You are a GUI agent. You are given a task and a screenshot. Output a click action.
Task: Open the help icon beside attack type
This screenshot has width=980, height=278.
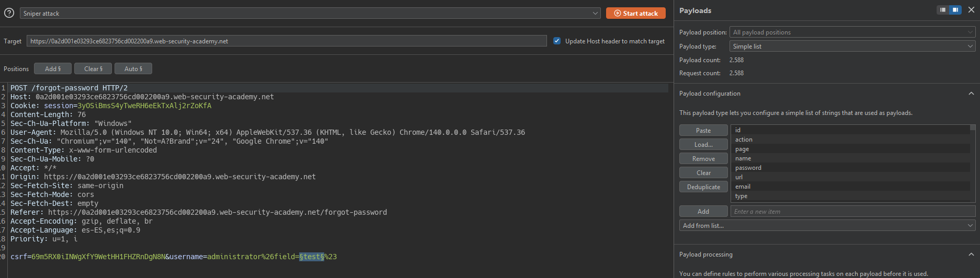point(9,13)
